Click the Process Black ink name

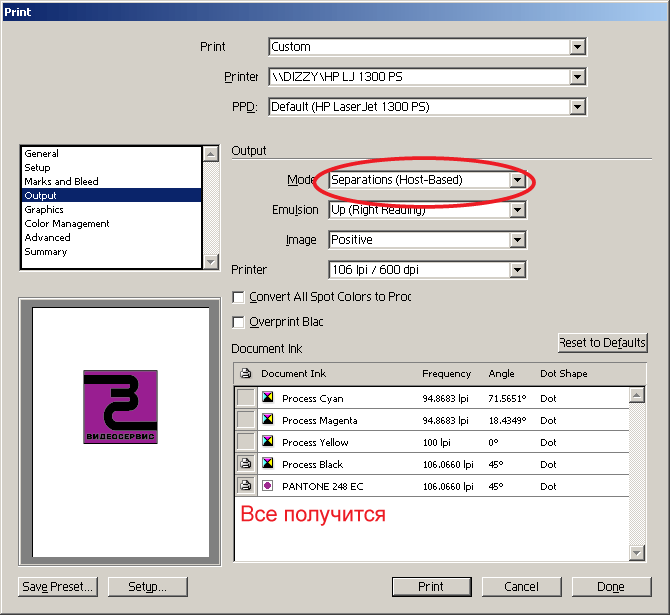click(x=312, y=465)
